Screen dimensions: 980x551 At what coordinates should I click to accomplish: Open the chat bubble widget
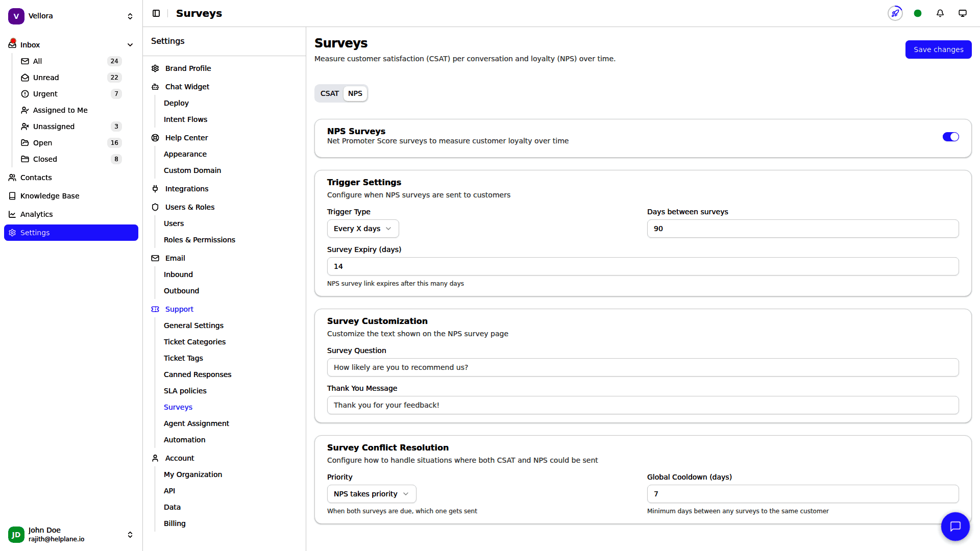[955, 526]
